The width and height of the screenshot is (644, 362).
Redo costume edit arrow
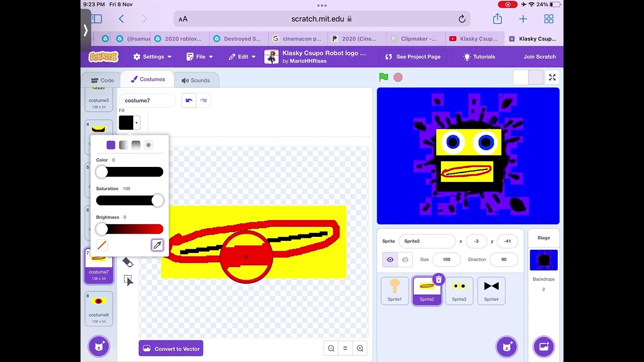(203, 101)
